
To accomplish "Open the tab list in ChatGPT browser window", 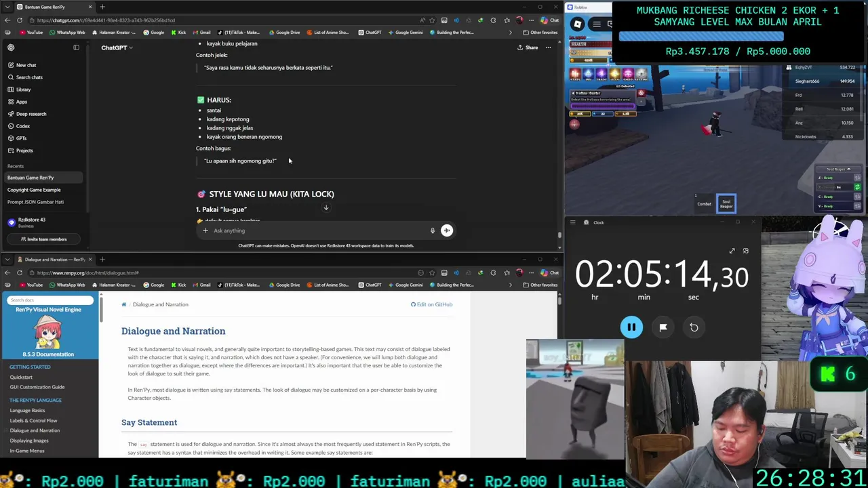I will point(7,7).
